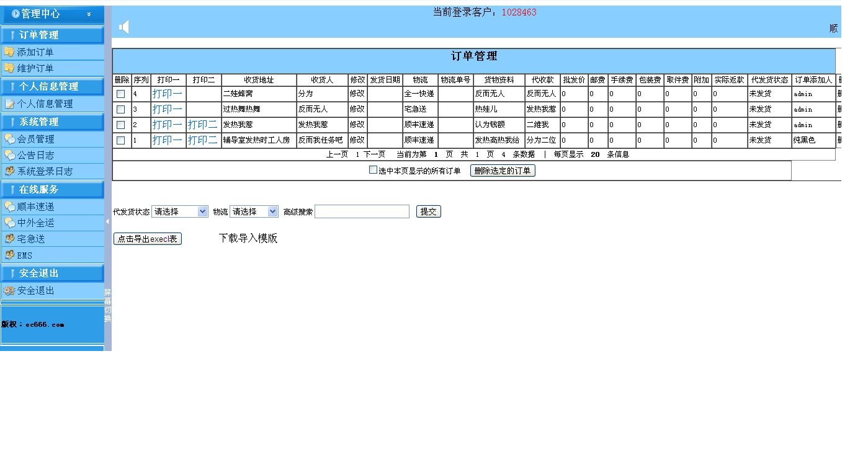The height and width of the screenshot is (462, 868).
Task: Click the 代发货状态 column header
Action: coord(769,80)
